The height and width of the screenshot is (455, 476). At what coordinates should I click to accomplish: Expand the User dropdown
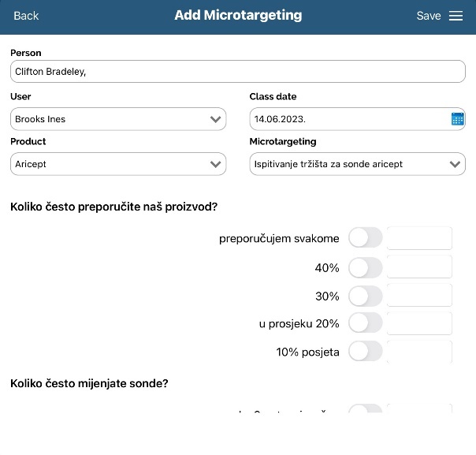[x=118, y=119]
